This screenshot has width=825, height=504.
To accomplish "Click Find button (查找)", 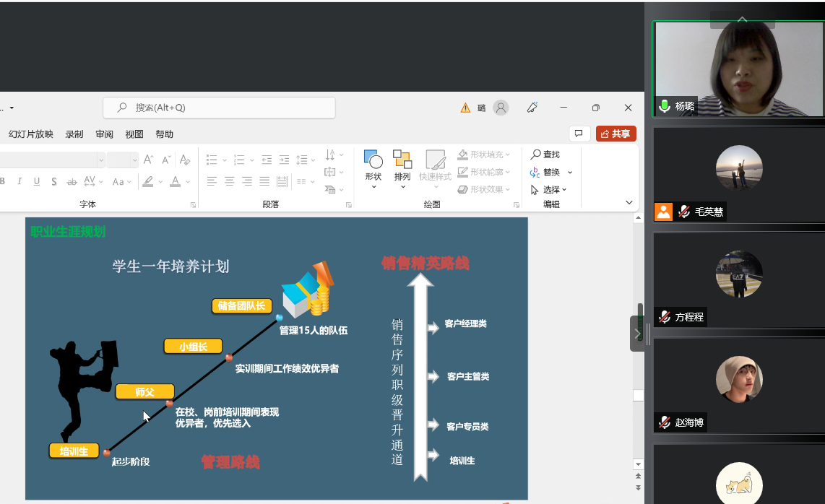I will 545,155.
